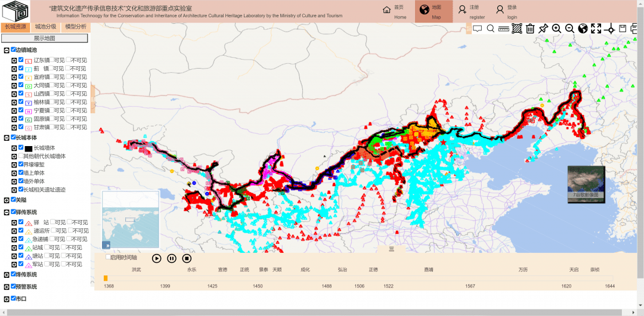Enable the 启用时间轴 timeline checkbox
644x316 pixels.
(x=108, y=258)
